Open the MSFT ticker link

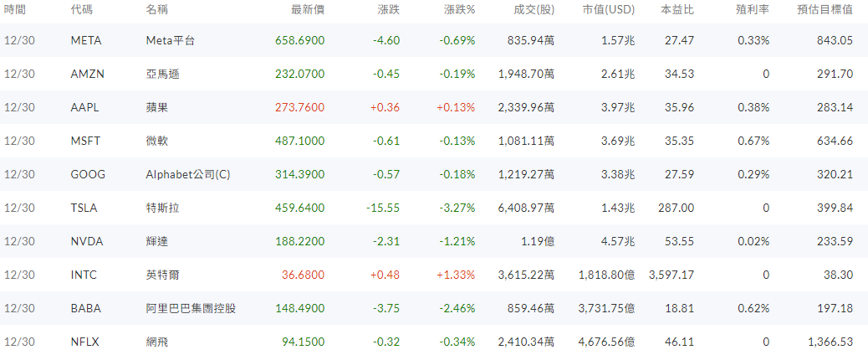tap(86, 141)
